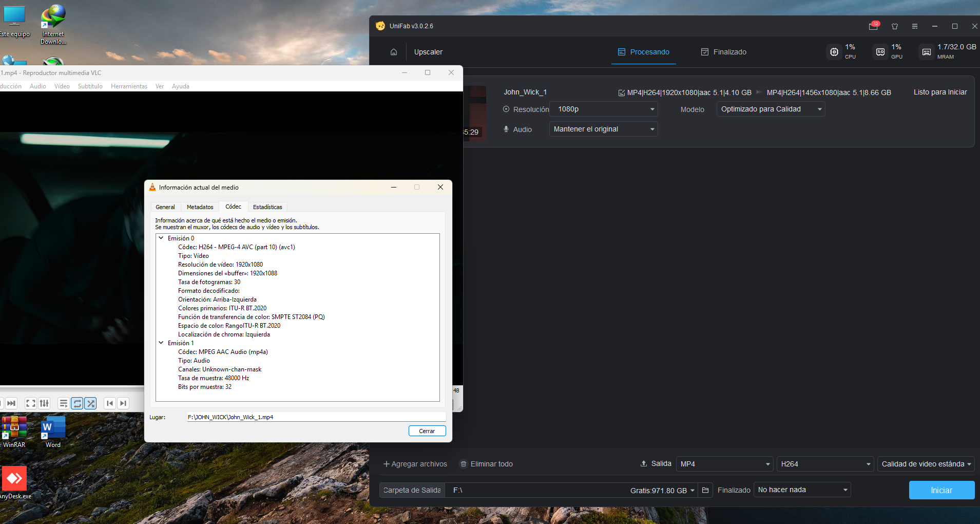Switch to the General tab

click(x=165, y=207)
